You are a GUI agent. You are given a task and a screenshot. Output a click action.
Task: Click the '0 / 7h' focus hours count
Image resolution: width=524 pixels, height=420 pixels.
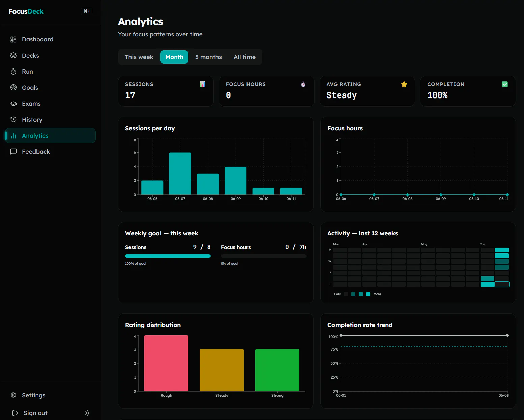296,247
